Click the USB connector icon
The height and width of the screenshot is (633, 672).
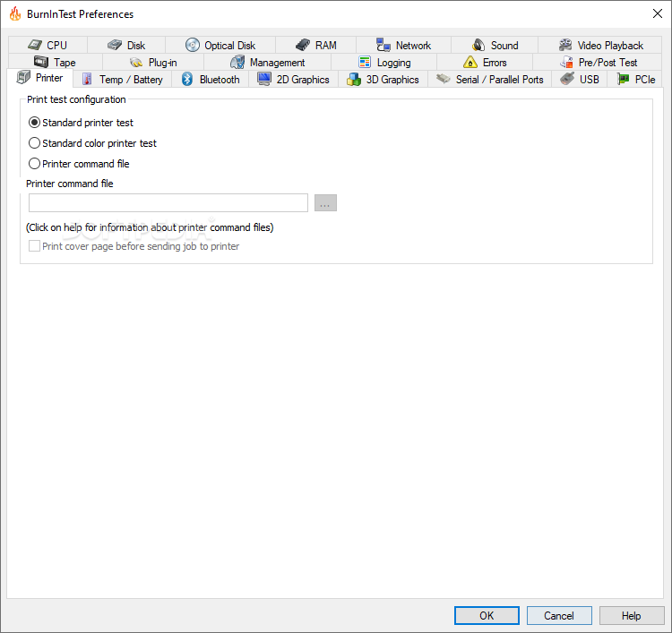tap(567, 79)
